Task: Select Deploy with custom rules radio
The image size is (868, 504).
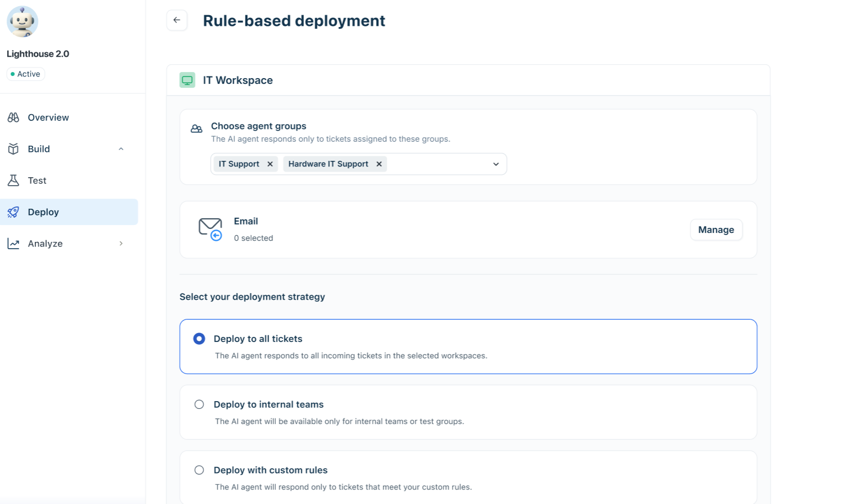Action: pyautogui.click(x=199, y=470)
